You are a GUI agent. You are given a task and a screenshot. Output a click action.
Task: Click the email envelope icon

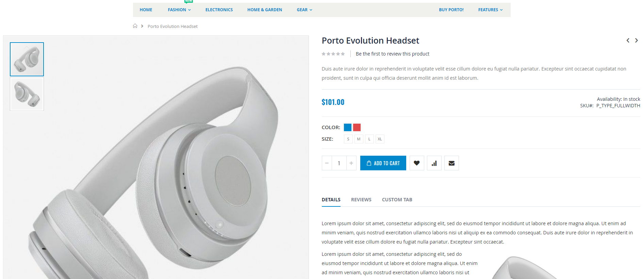pos(451,163)
